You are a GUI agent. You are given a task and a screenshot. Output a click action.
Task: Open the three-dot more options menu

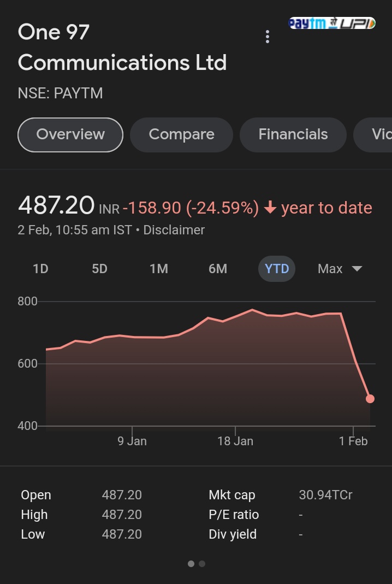tap(268, 37)
